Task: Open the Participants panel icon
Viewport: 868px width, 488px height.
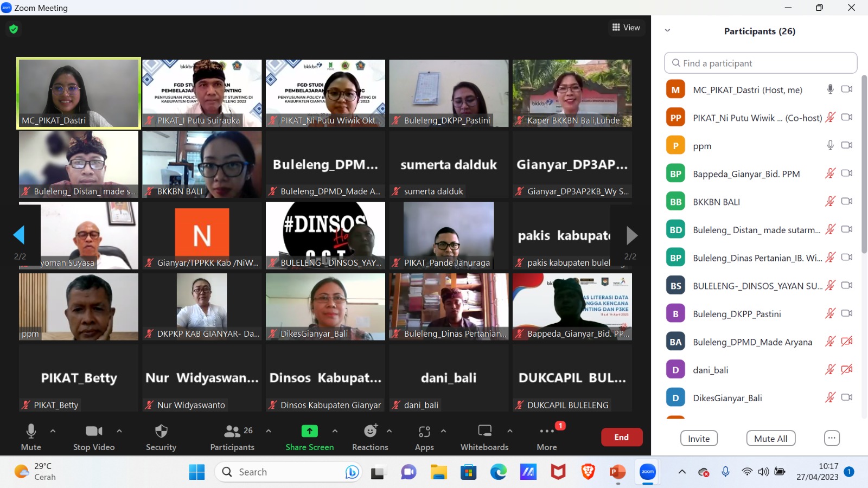Action: pyautogui.click(x=232, y=432)
